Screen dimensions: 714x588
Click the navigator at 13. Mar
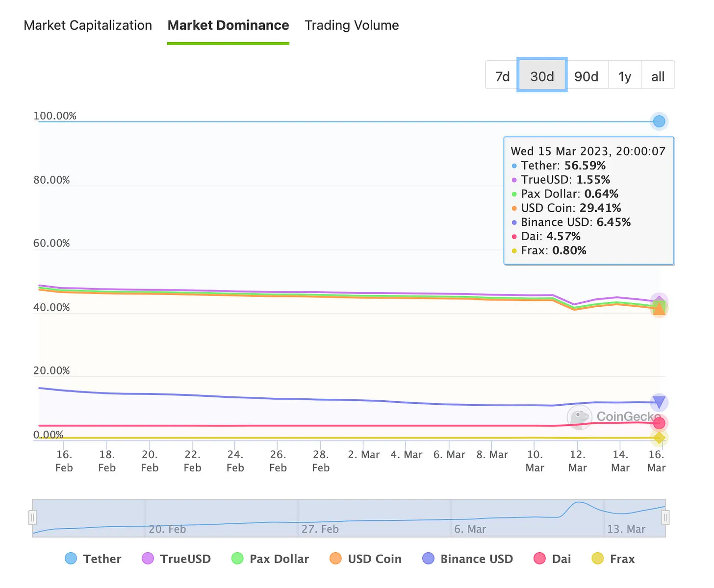coord(626,529)
